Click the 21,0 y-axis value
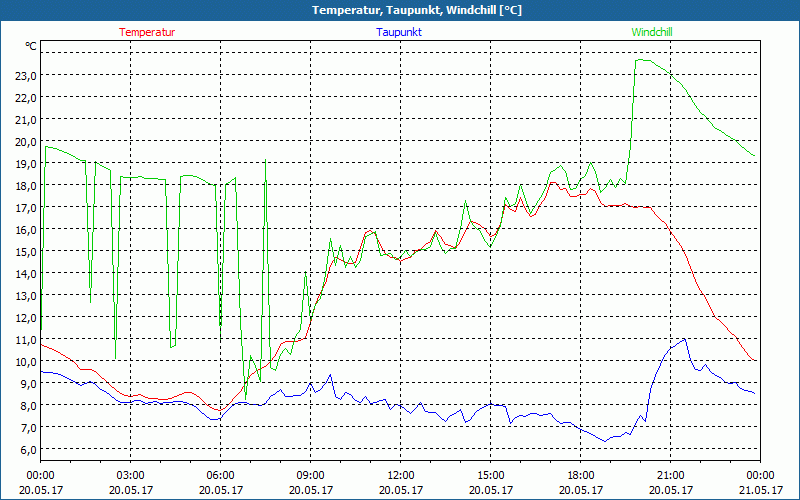The width and height of the screenshot is (800, 500). 26,119
